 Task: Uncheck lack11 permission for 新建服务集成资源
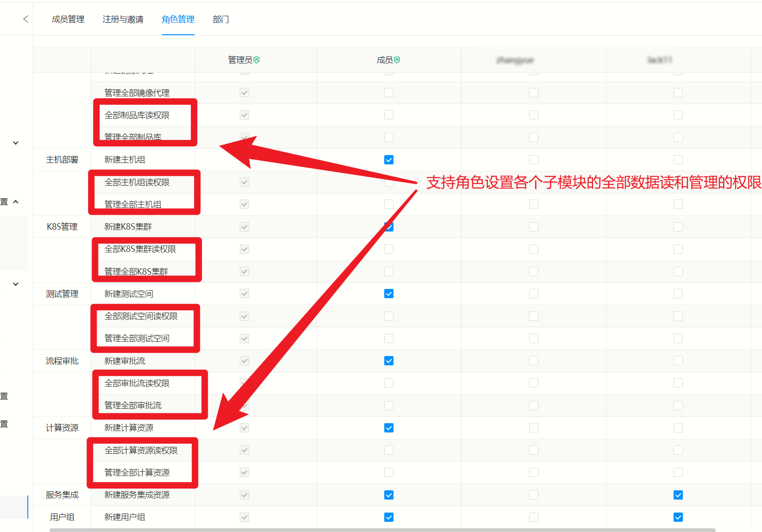pos(678,494)
